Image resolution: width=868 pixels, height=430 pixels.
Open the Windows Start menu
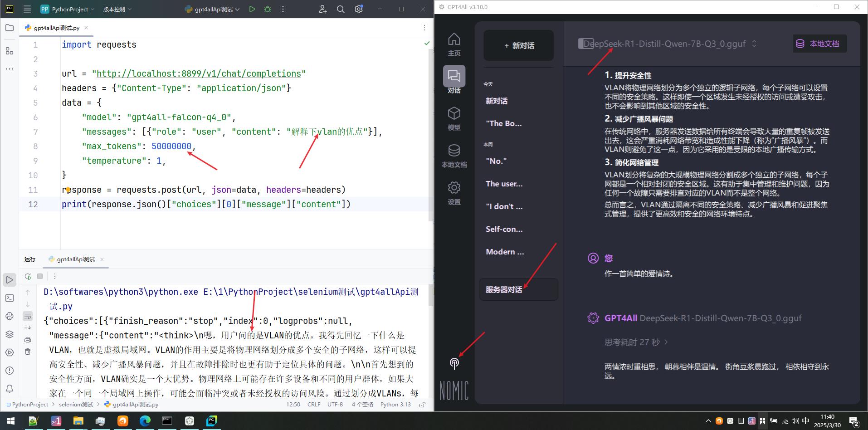(11, 421)
